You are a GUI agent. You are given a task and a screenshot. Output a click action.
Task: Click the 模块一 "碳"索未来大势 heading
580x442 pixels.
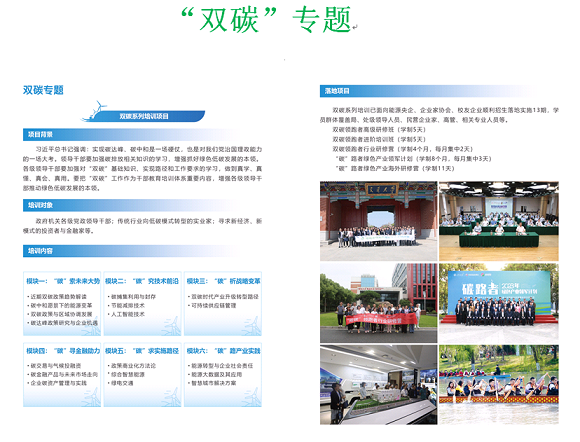(63, 281)
